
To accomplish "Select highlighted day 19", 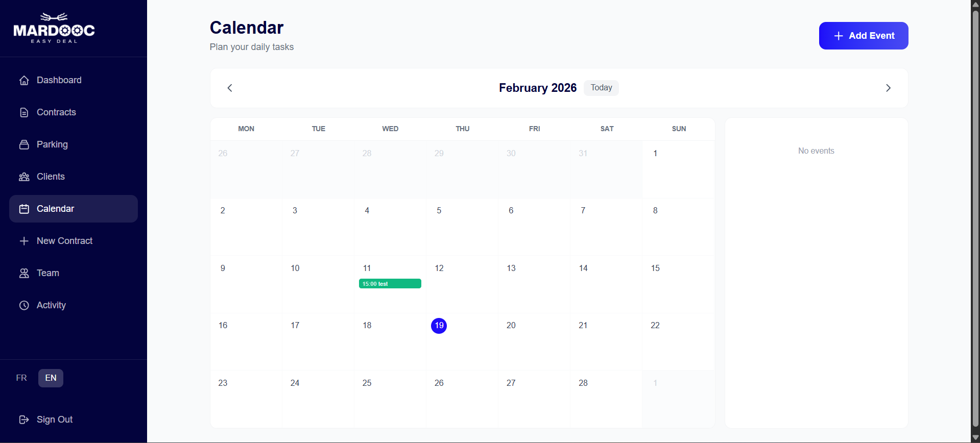I will click(x=439, y=326).
